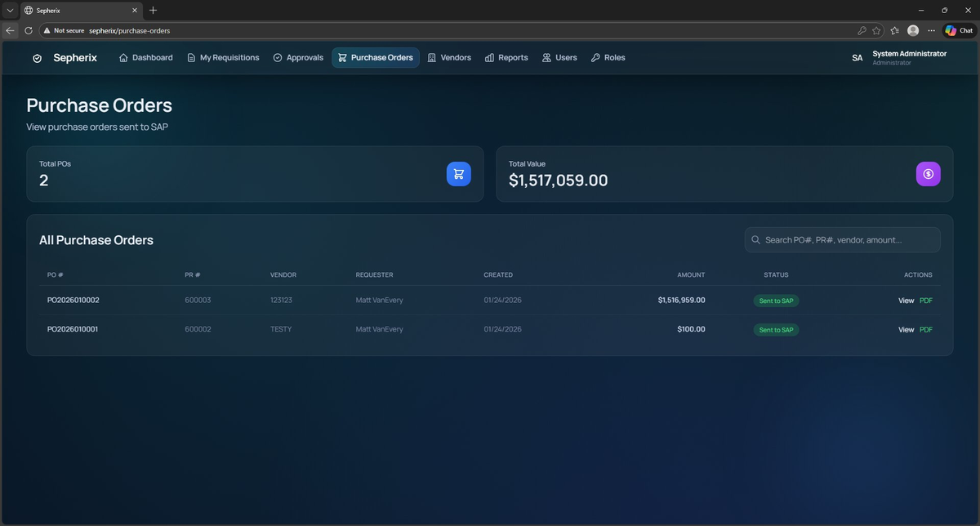Viewport: 980px width, 526px height.
Task: Click the purple dollar coin icon
Action: pyautogui.click(x=928, y=174)
